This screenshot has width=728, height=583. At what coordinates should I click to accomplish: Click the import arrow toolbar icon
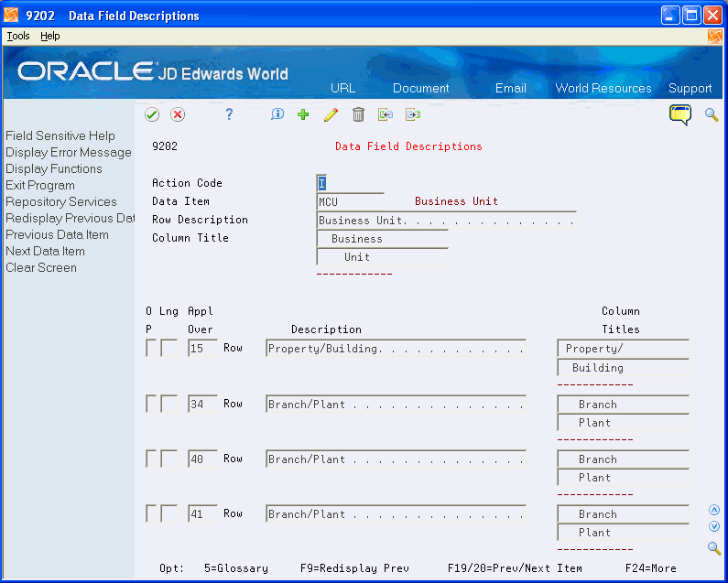pyautogui.click(x=386, y=114)
